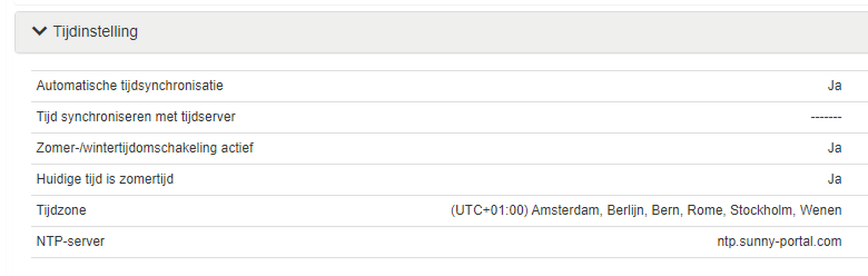868x276 pixels.
Task: Click Wenen in the Tijdzone value
Action: coord(821,210)
